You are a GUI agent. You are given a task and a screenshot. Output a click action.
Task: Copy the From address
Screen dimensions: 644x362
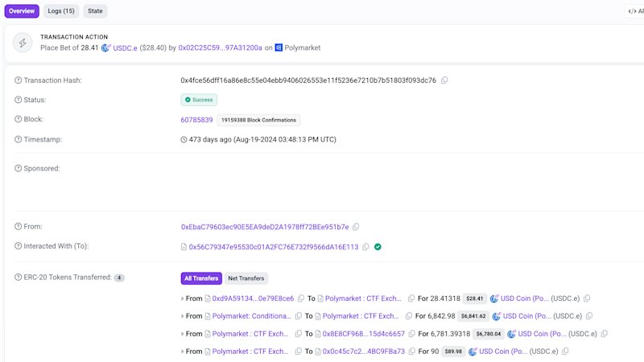click(356, 227)
